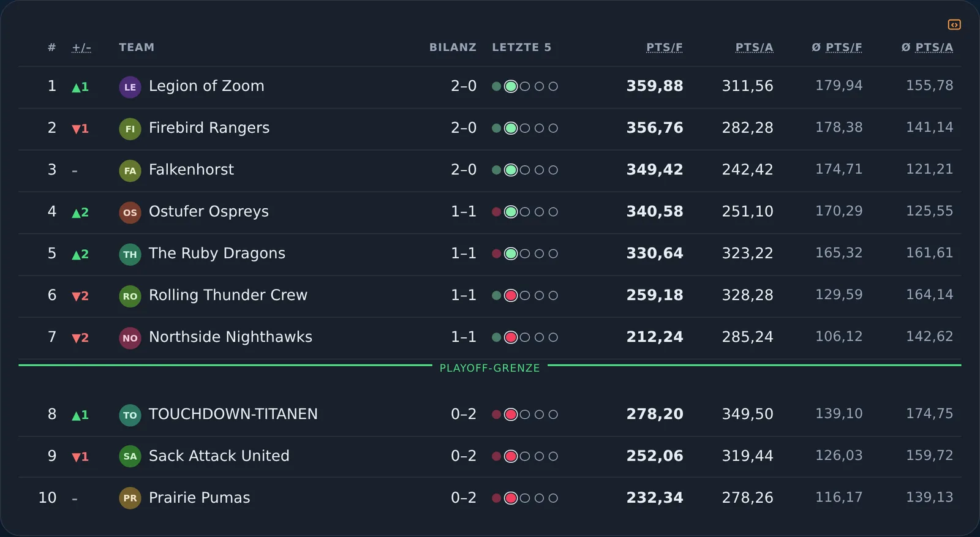
Task: Sort by average Ø PTS/A header
Action: click(x=927, y=47)
